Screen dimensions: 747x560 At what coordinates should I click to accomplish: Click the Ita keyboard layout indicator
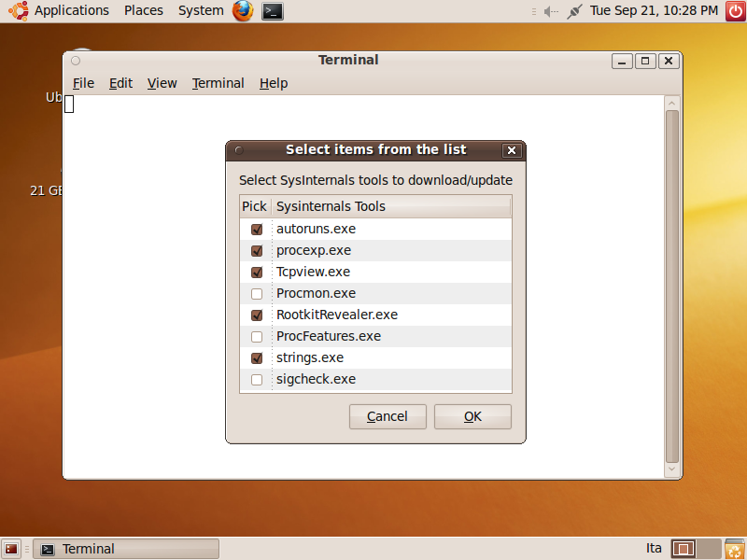tap(654, 549)
